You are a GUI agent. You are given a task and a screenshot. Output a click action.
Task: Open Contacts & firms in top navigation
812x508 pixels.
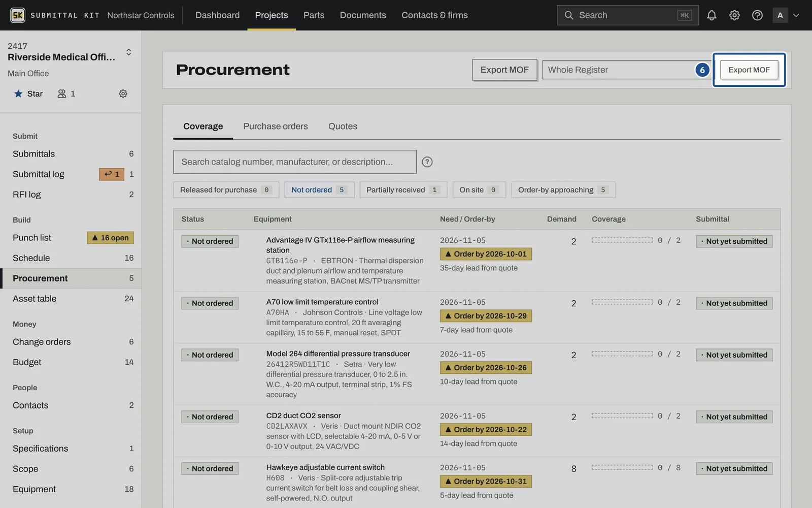pyautogui.click(x=434, y=15)
